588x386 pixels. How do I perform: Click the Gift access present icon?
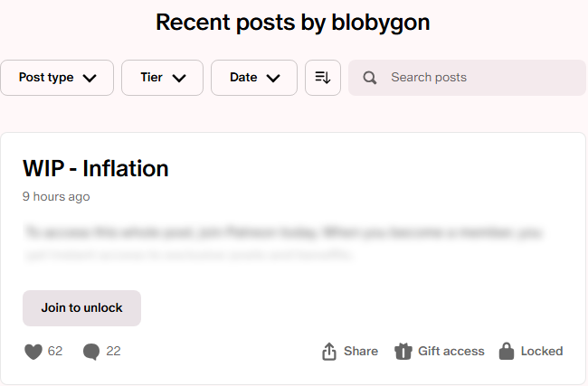tap(403, 352)
